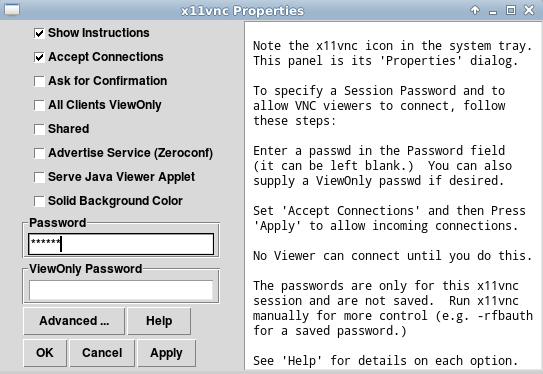This screenshot has width=543, height=374.
Task: Click the line 'See 'Help' for details'
Action: (385, 361)
